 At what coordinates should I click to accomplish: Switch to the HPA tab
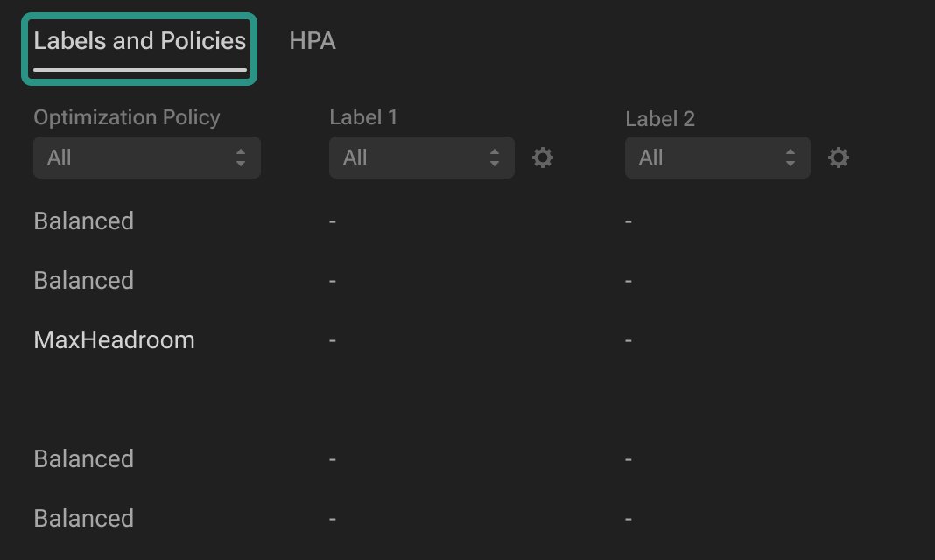(x=313, y=41)
